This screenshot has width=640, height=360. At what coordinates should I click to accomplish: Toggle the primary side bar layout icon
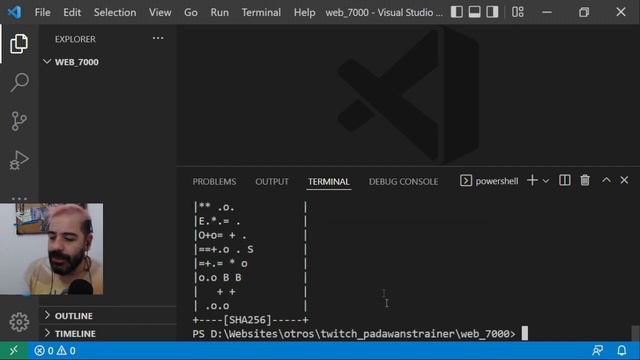456,12
